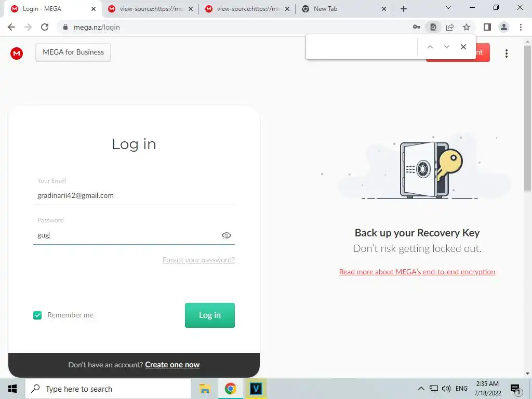Bookmark this tab star icon
Image resolution: width=532 pixels, height=399 pixels.
[467, 27]
